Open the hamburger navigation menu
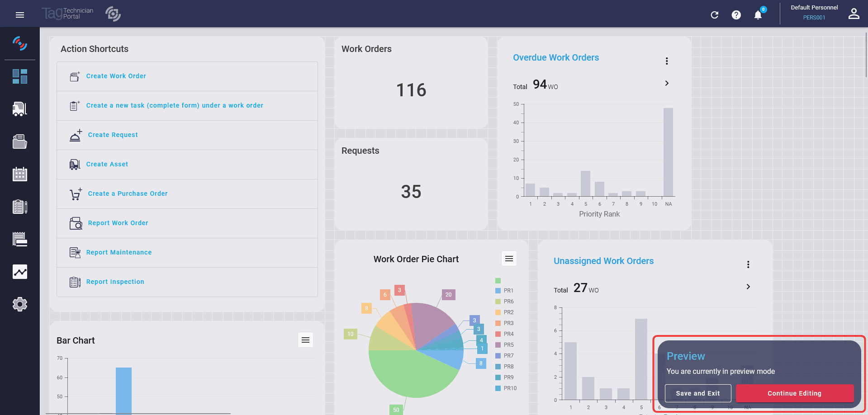 19,15
